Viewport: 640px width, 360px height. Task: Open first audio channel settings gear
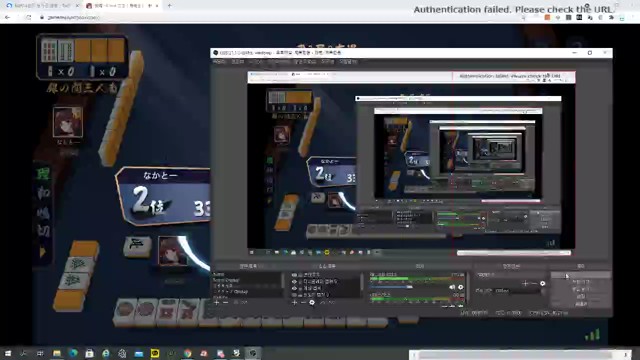pos(461,287)
